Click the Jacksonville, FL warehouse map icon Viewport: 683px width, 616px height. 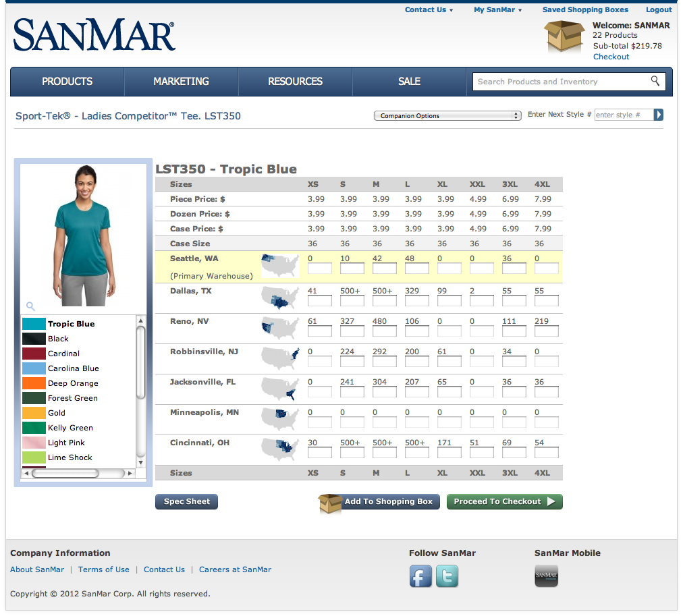pos(280,389)
